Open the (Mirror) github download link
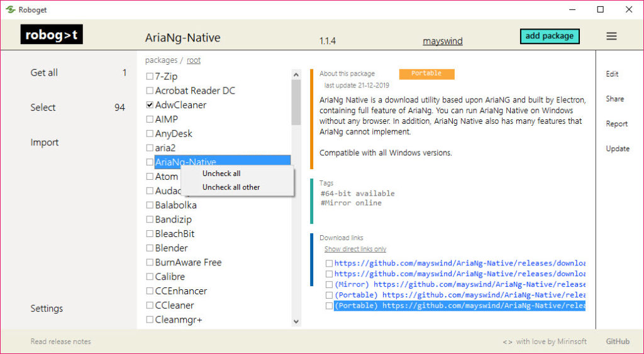This screenshot has width=644, height=354. tap(460, 285)
